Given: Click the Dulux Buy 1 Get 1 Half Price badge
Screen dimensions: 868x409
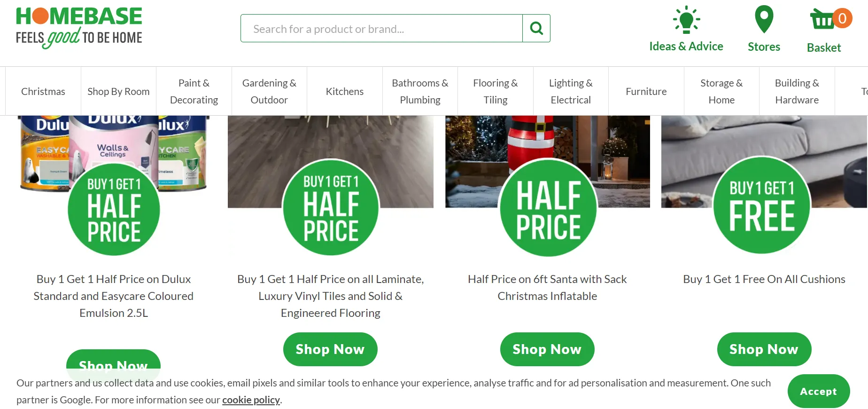Looking at the screenshot, I should tap(114, 209).
